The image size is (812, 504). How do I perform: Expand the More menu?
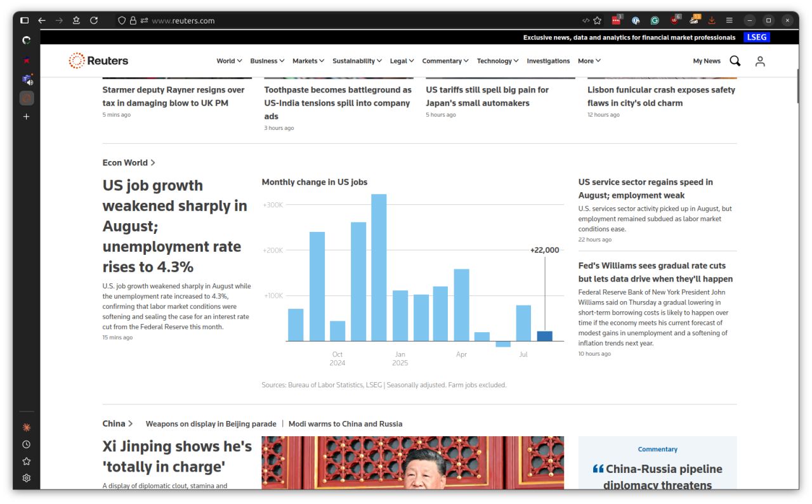tap(589, 61)
